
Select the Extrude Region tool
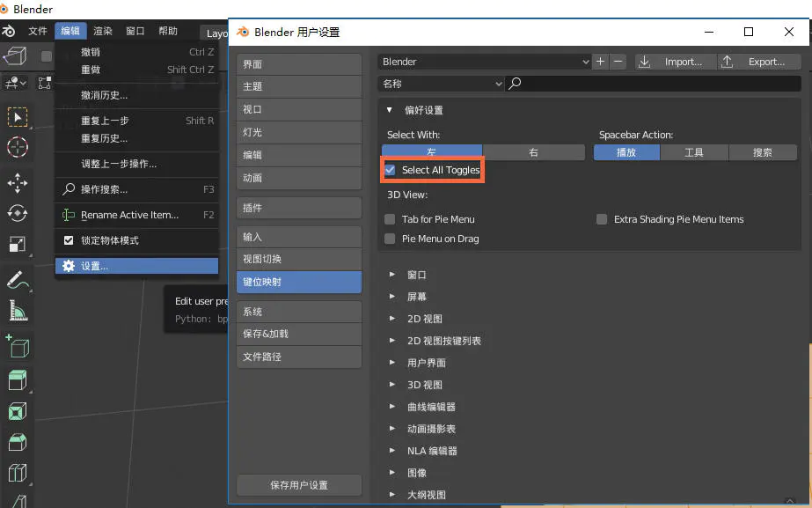pyautogui.click(x=17, y=380)
